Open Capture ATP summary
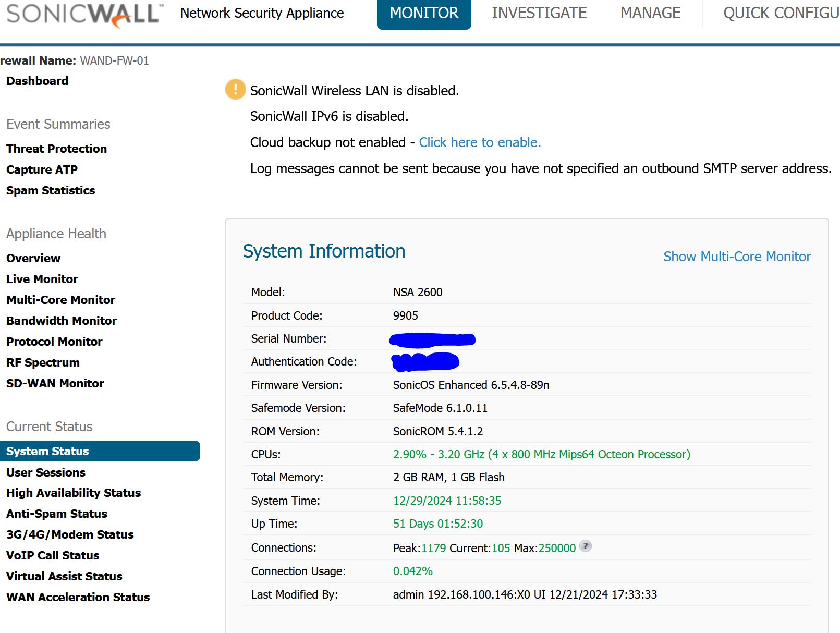Image resolution: width=840 pixels, height=633 pixels. (x=42, y=169)
